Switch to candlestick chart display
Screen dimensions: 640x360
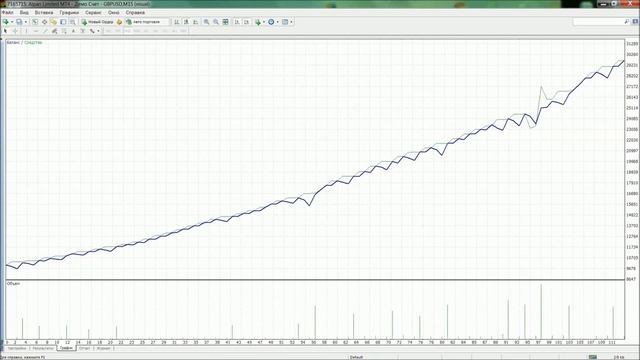186,22
